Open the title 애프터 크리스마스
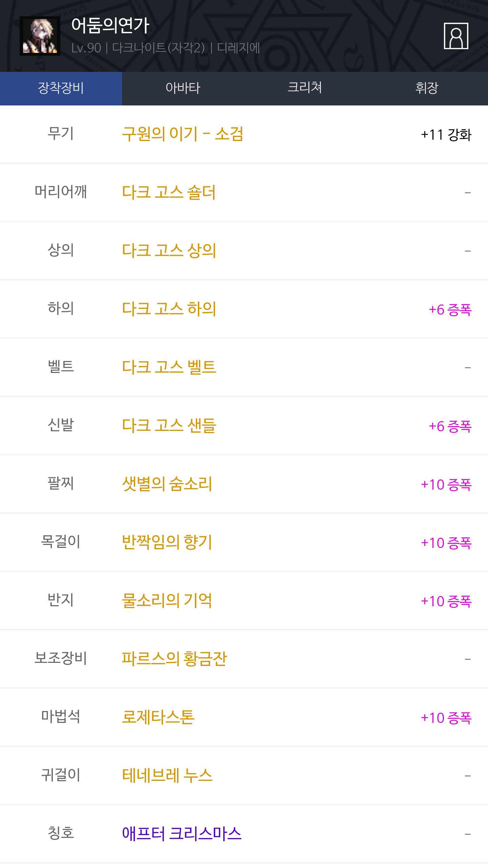Image resolution: width=488 pixels, height=868 pixels. (182, 834)
